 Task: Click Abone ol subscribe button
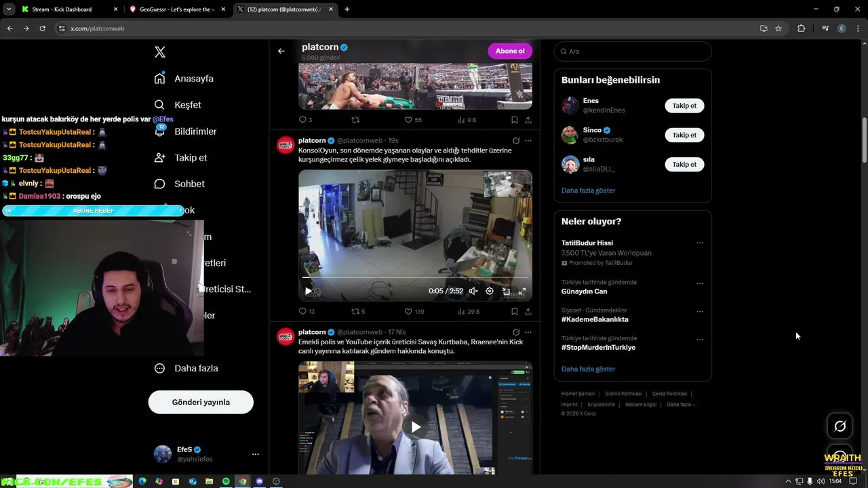click(510, 51)
